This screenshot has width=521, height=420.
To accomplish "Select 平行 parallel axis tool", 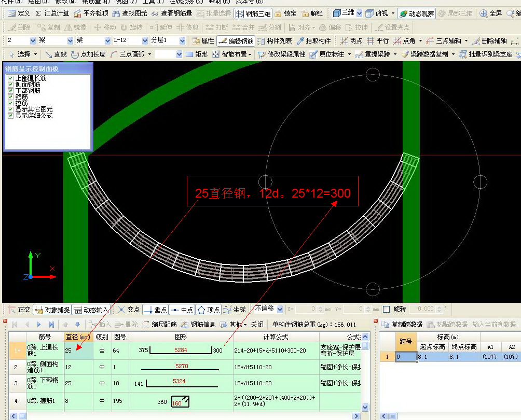I will coord(378,41).
